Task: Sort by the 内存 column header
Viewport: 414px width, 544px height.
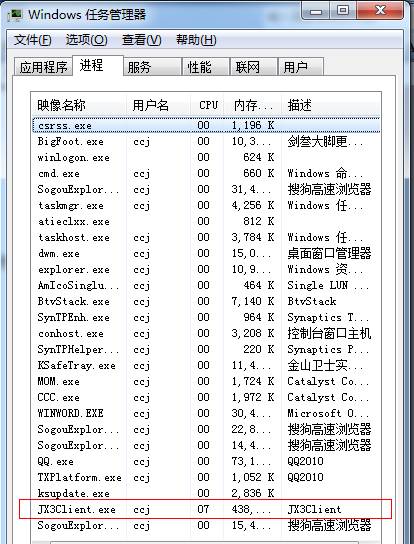Action: (253, 105)
